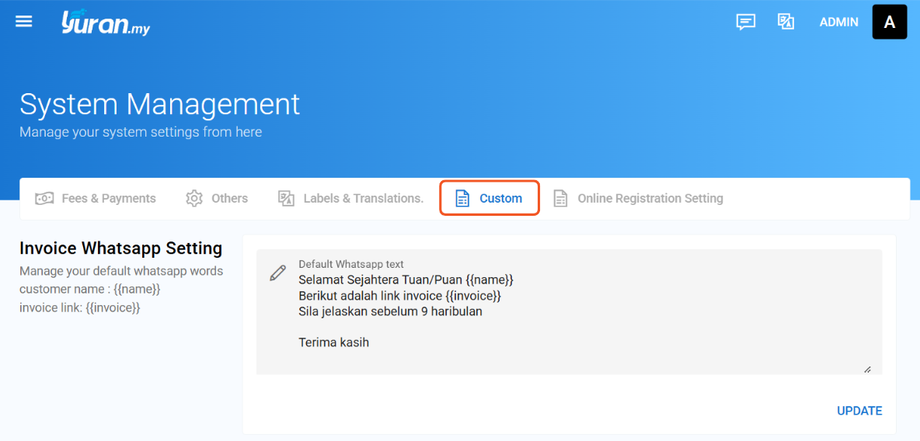Select the Custom tab
The height and width of the screenshot is (441, 920).
point(500,199)
